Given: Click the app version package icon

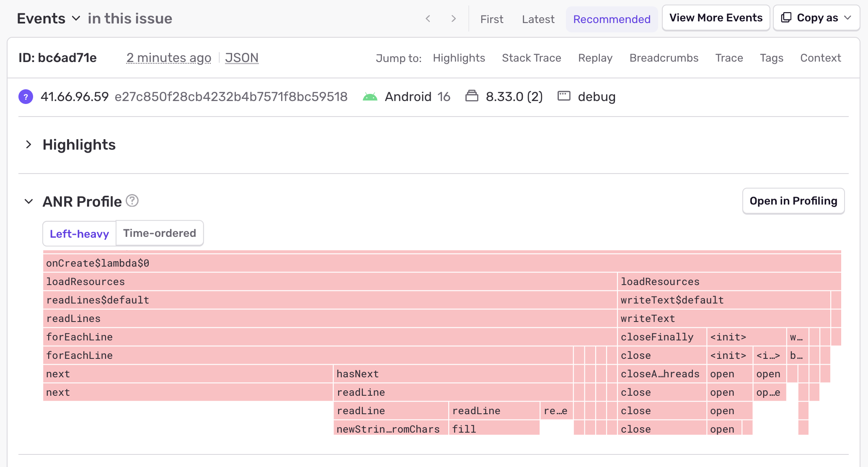Looking at the screenshot, I should (472, 96).
